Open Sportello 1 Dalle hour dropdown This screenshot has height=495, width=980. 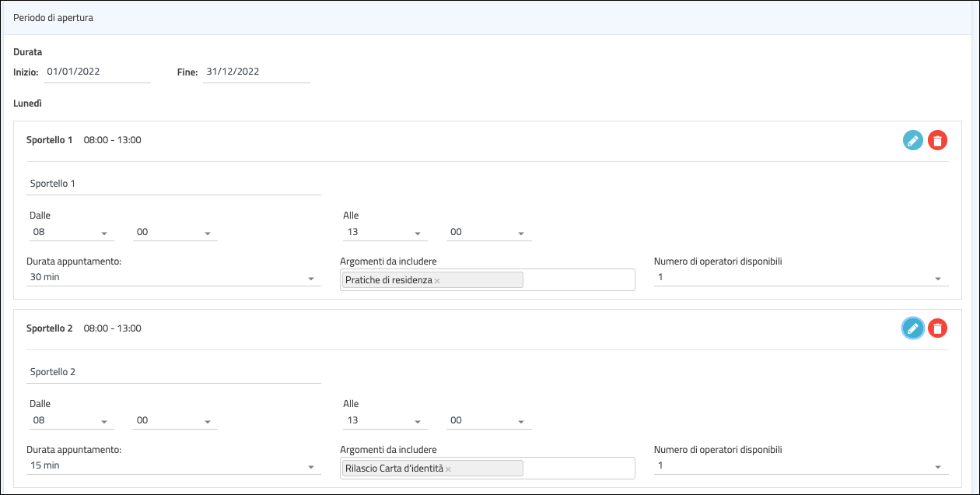pyautogui.click(x=72, y=233)
